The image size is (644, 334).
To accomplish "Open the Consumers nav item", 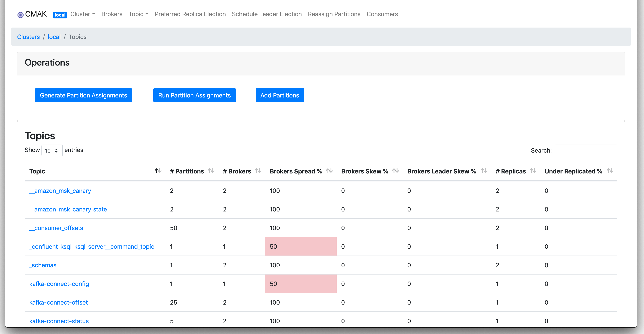I will pos(382,14).
